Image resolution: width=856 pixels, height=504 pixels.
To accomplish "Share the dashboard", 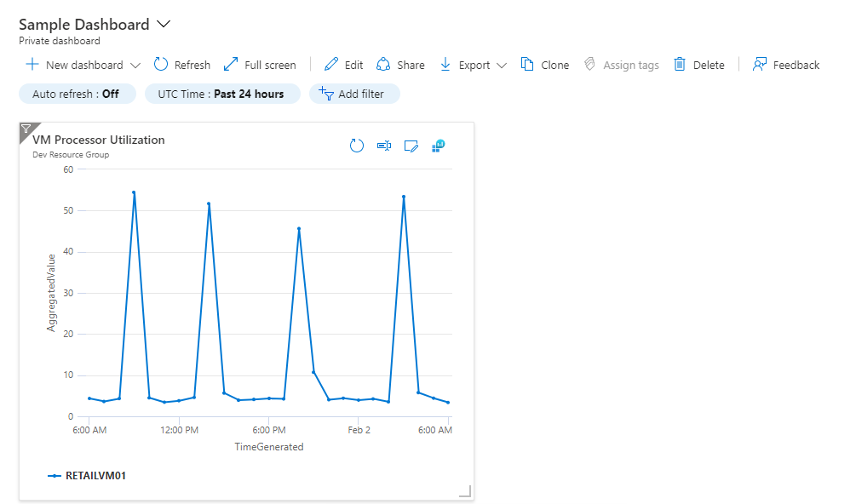I will 399,65.
